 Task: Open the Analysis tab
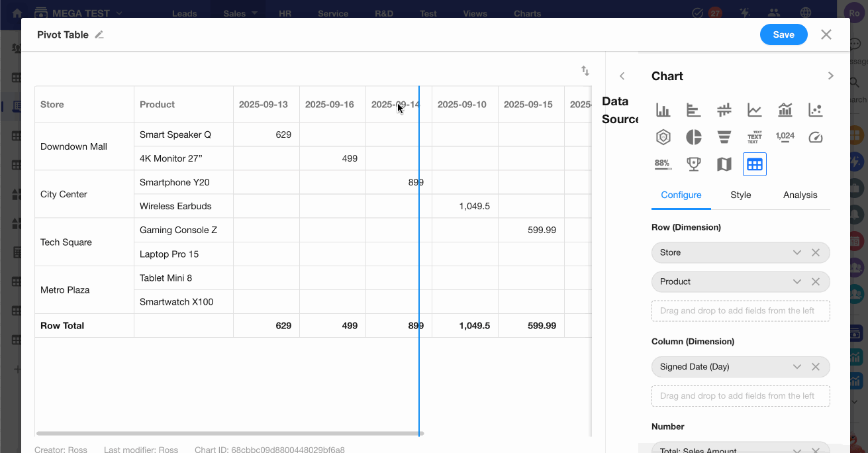coord(800,195)
